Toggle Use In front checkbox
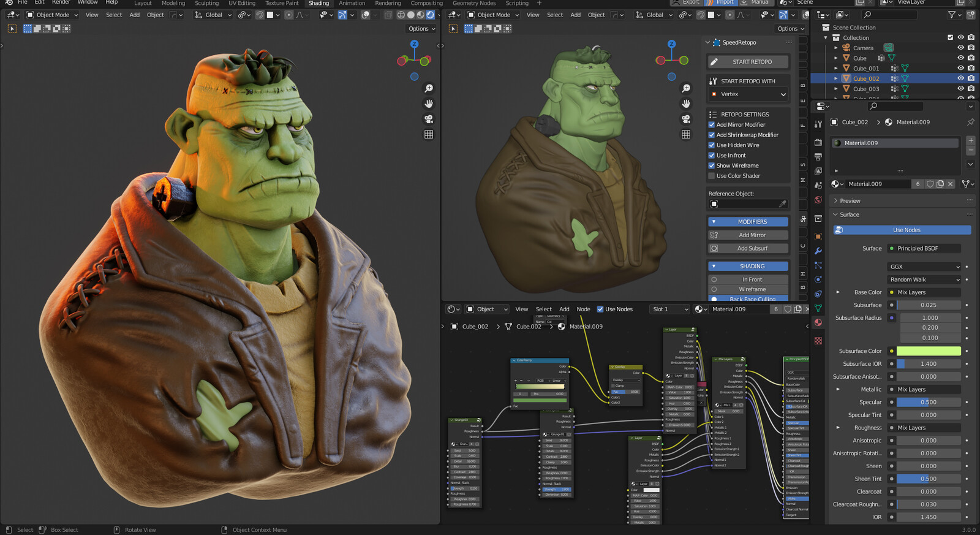Viewport: 980px width, 535px height. tap(712, 155)
